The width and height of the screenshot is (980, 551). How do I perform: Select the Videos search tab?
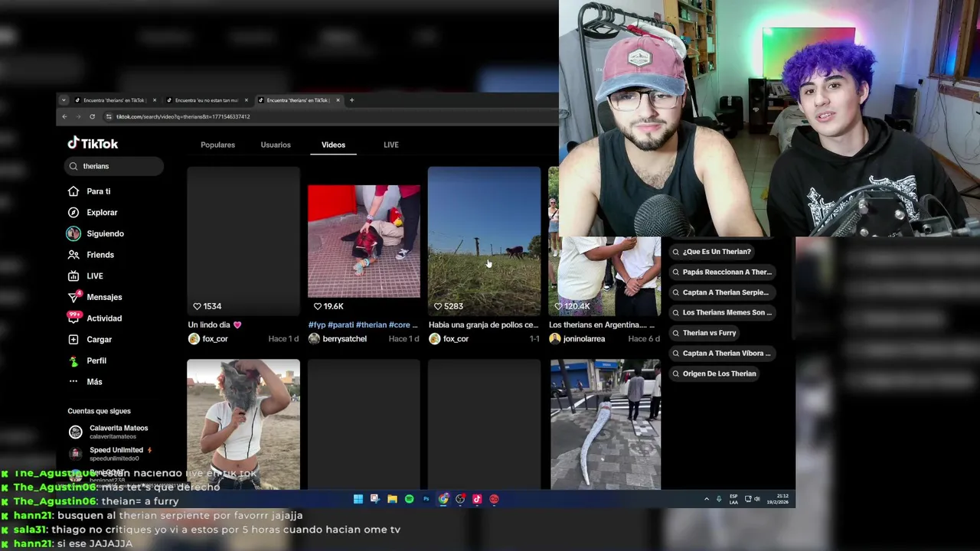point(333,145)
